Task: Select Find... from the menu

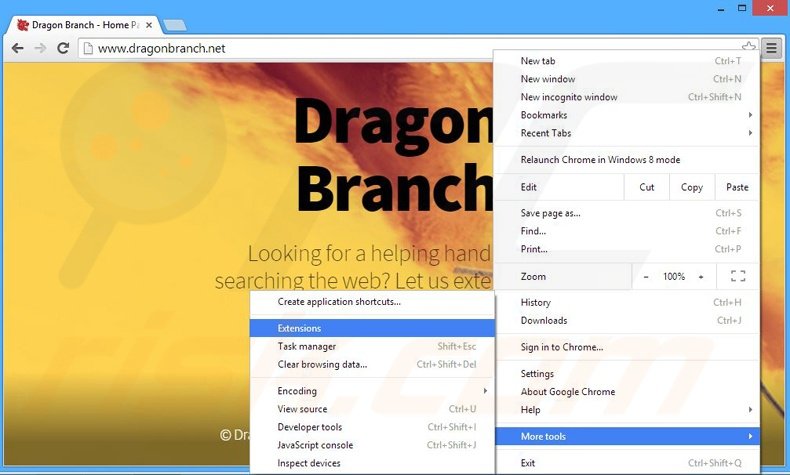Action: pyautogui.click(x=627, y=231)
